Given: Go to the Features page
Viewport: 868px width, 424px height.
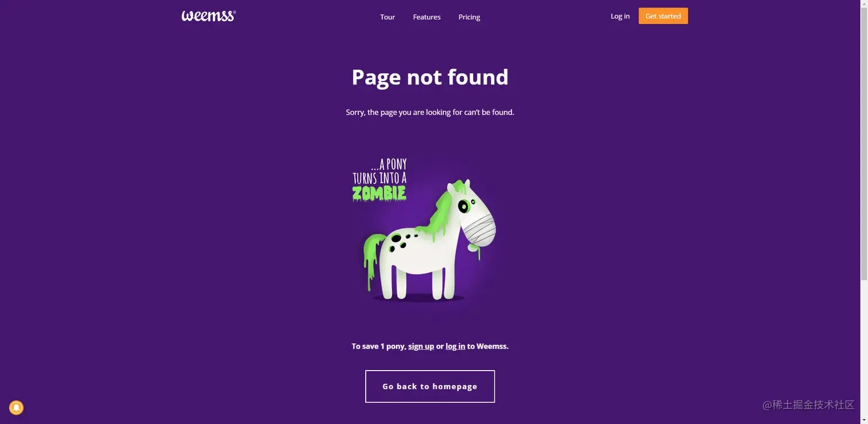Looking at the screenshot, I should tap(427, 17).
